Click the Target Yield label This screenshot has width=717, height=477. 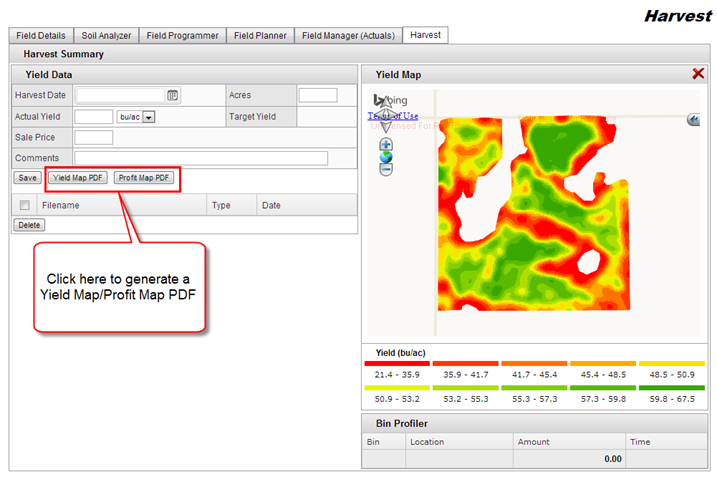252,117
